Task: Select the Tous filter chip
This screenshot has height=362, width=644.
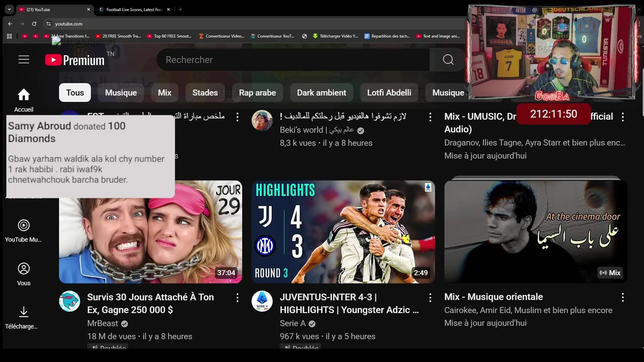Action: (x=75, y=93)
